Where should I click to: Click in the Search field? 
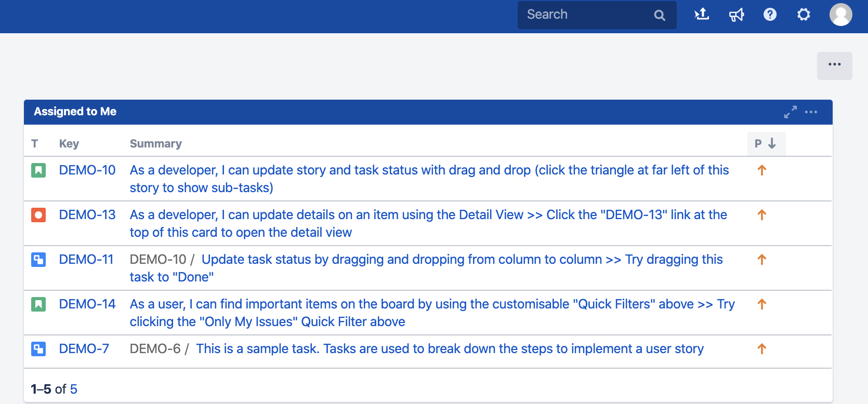coord(587,15)
